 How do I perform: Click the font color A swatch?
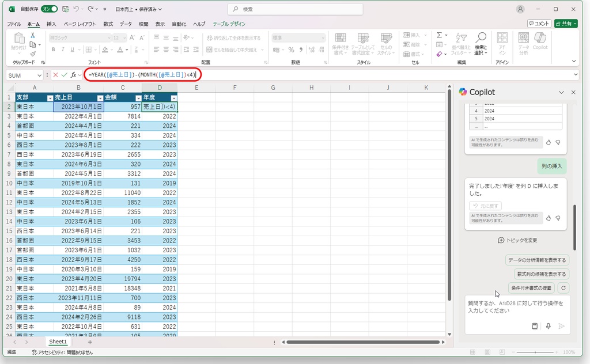120,50
